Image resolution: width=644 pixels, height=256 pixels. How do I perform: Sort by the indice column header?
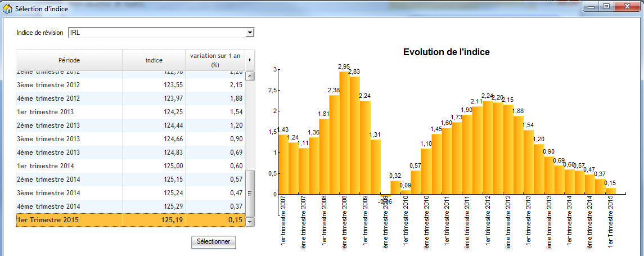point(154,60)
